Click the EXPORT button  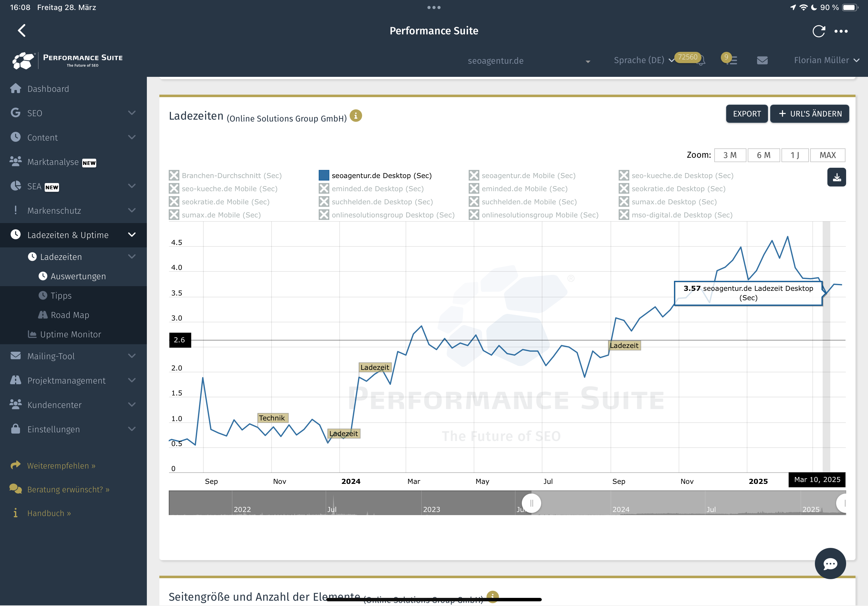click(x=747, y=114)
